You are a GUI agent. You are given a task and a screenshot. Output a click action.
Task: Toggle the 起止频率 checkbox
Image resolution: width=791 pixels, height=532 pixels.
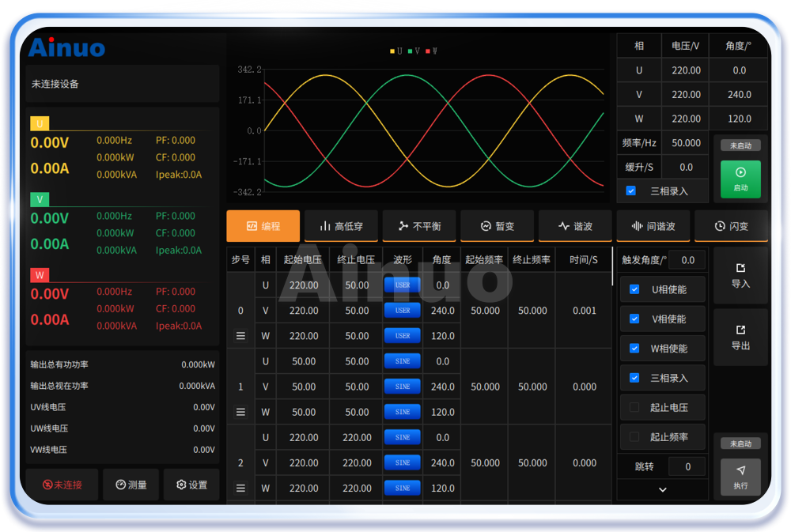coord(634,437)
